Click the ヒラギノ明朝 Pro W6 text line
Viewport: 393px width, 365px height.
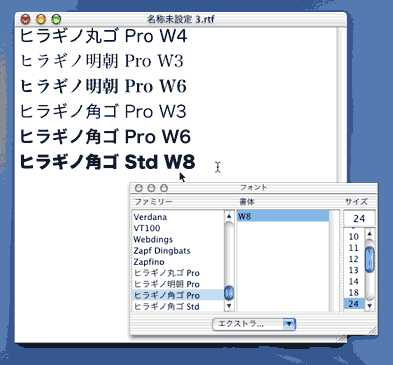pyautogui.click(x=103, y=86)
